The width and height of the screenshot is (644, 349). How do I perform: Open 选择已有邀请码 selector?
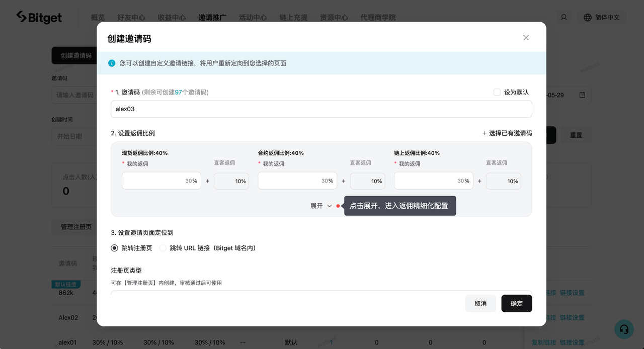[x=507, y=133]
